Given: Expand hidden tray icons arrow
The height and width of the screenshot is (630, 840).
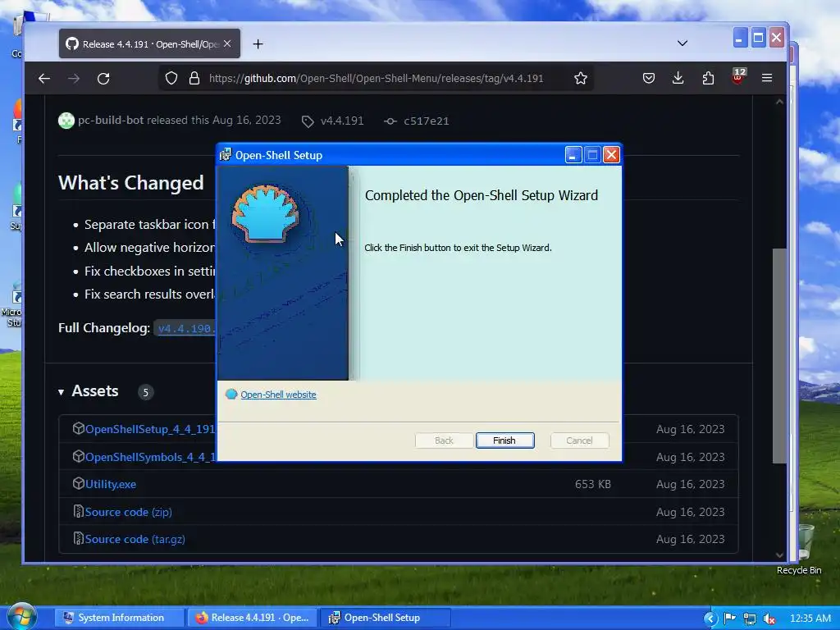Looking at the screenshot, I should (x=710, y=619).
